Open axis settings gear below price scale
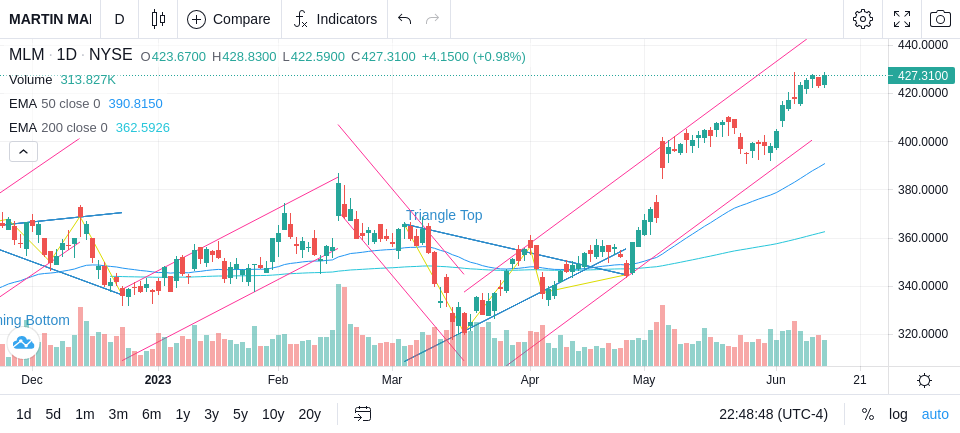Screen dimensions: 960x433 pos(924,381)
